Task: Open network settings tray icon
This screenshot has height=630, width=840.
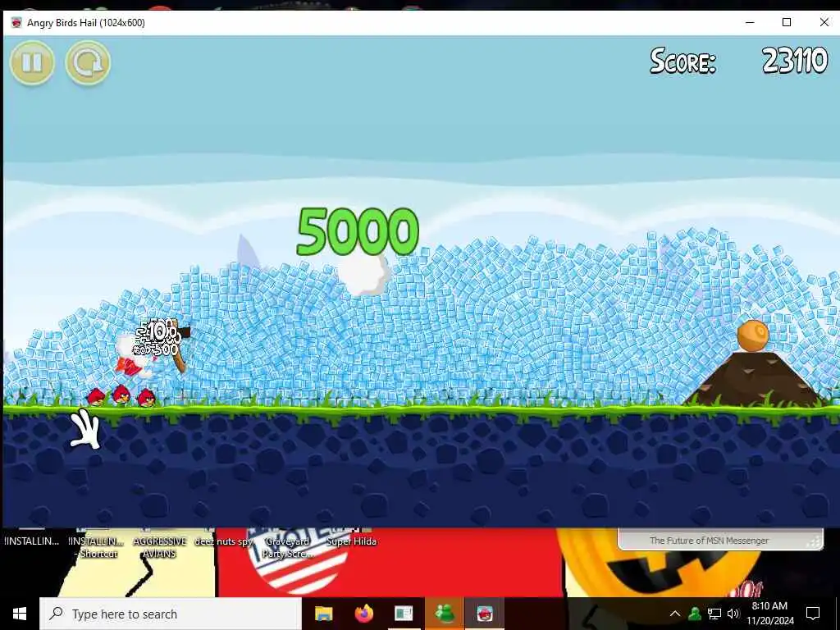Action: (x=714, y=614)
